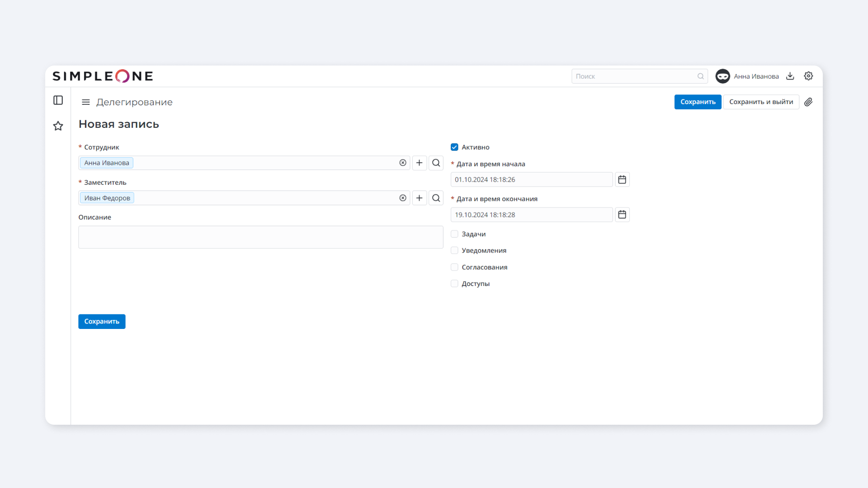Check the Доступы checkbox
This screenshot has width=868, height=488.
[x=454, y=284]
